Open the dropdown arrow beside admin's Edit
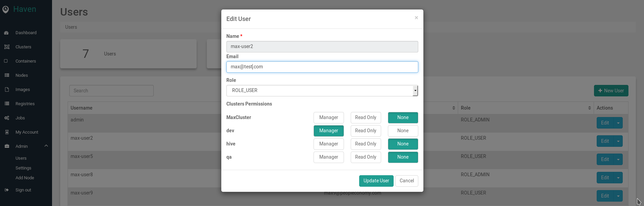This screenshot has width=644, height=206. (618, 123)
